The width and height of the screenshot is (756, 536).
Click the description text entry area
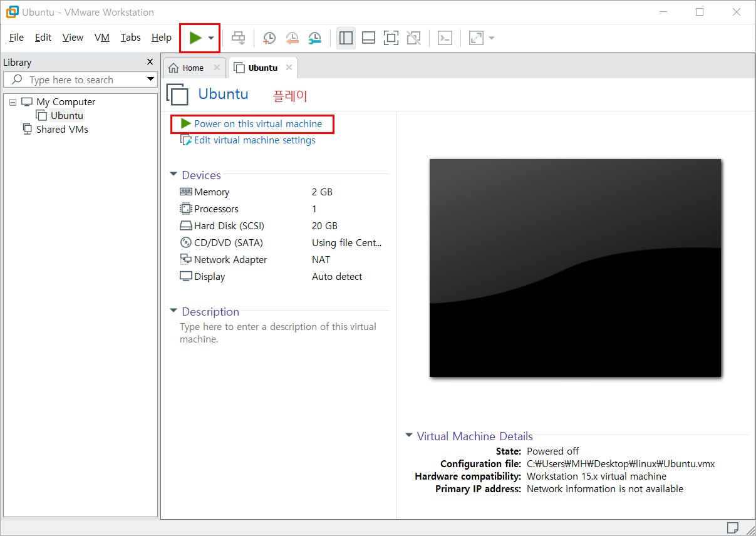278,333
